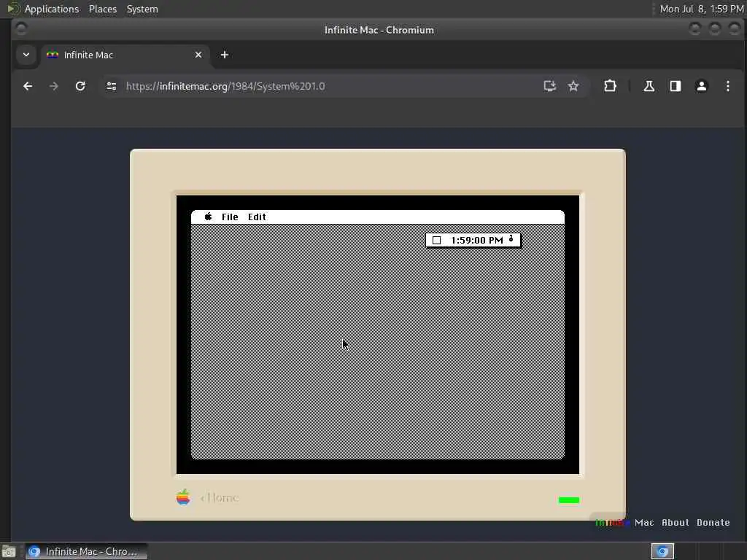This screenshot has width=747, height=560.
Task: Expand the tab search dropdown
Action: tap(26, 55)
